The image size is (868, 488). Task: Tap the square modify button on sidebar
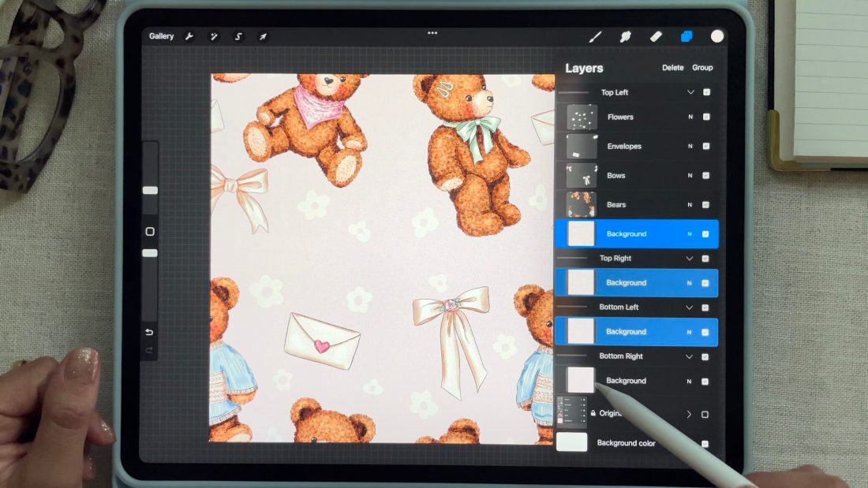tap(150, 231)
